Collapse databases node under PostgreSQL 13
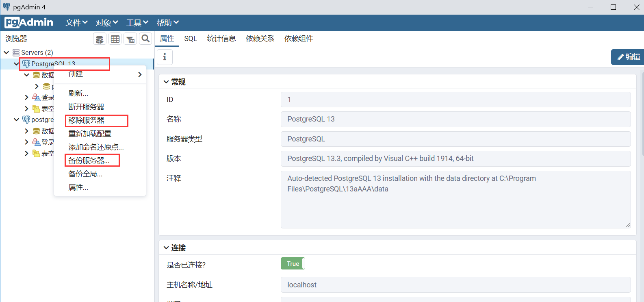Image resolution: width=644 pixels, height=302 pixels. [27, 75]
